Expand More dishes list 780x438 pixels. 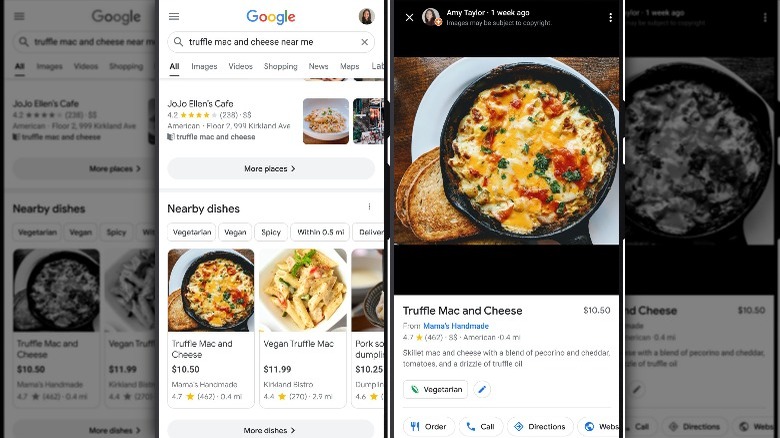click(271, 430)
